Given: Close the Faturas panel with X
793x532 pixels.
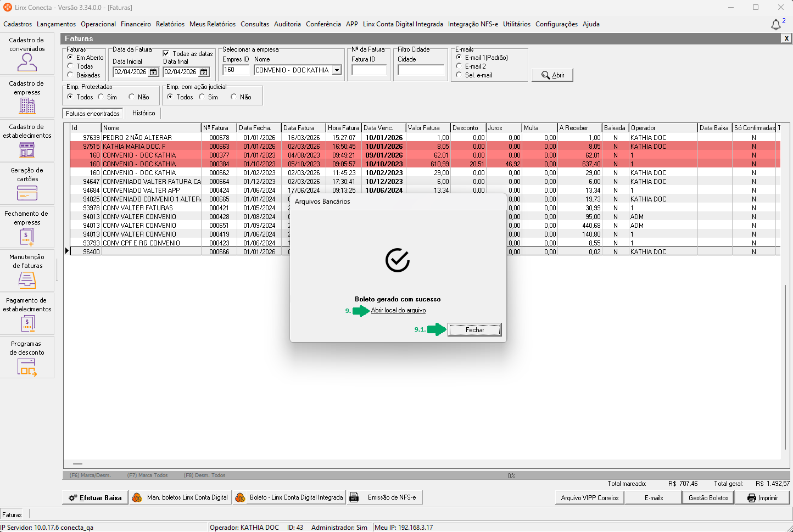Looking at the screenshot, I should coord(786,38).
